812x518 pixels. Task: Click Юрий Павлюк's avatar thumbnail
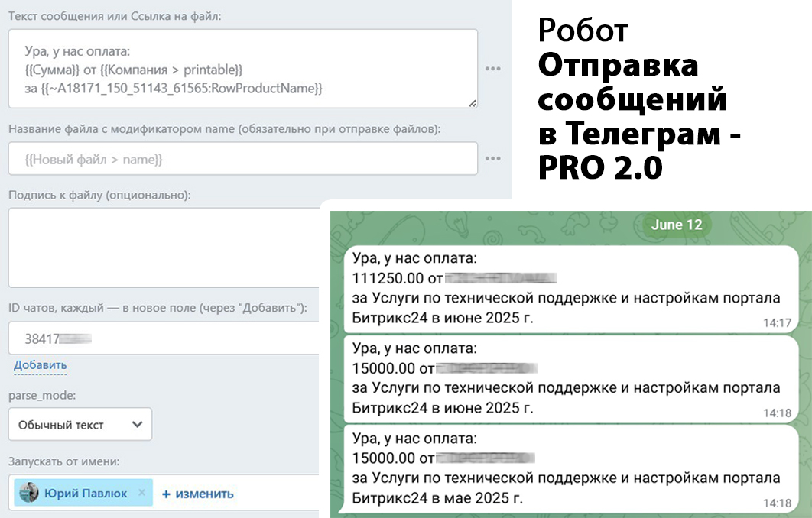29,493
